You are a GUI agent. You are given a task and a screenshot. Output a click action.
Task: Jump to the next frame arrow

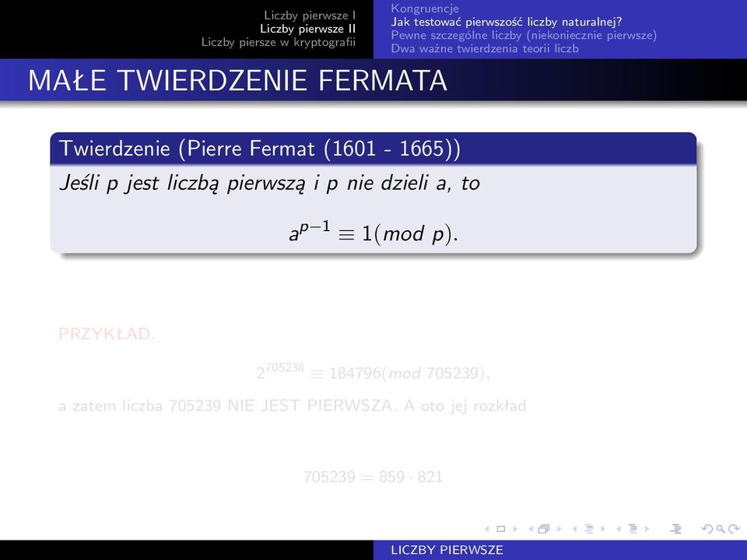559,529
